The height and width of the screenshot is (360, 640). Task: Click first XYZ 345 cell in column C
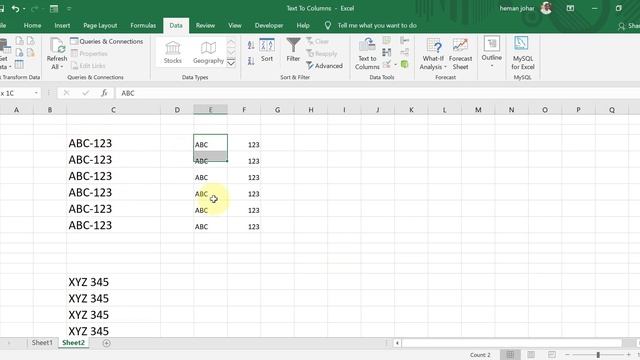pyautogui.click(x=113, y=282)
